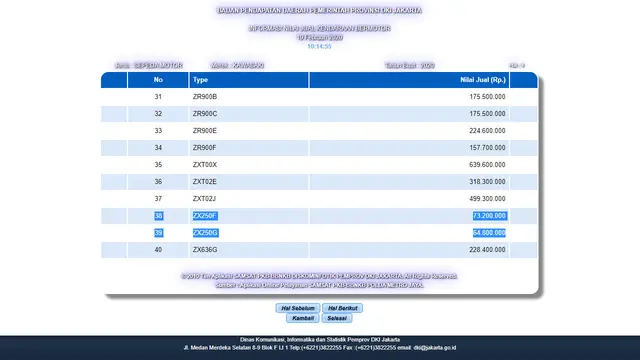Select row number 36
The image size is (640, 360).
158,182
